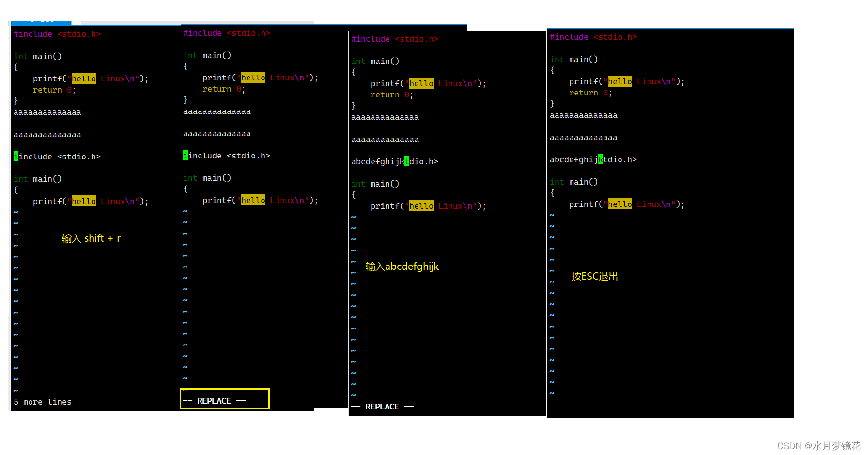Image resolution: width=868 pixels, height=455 pixels.
Task: Click "tdio.h>" after cursor in rightmost terminal
Action: coord(620,159)
